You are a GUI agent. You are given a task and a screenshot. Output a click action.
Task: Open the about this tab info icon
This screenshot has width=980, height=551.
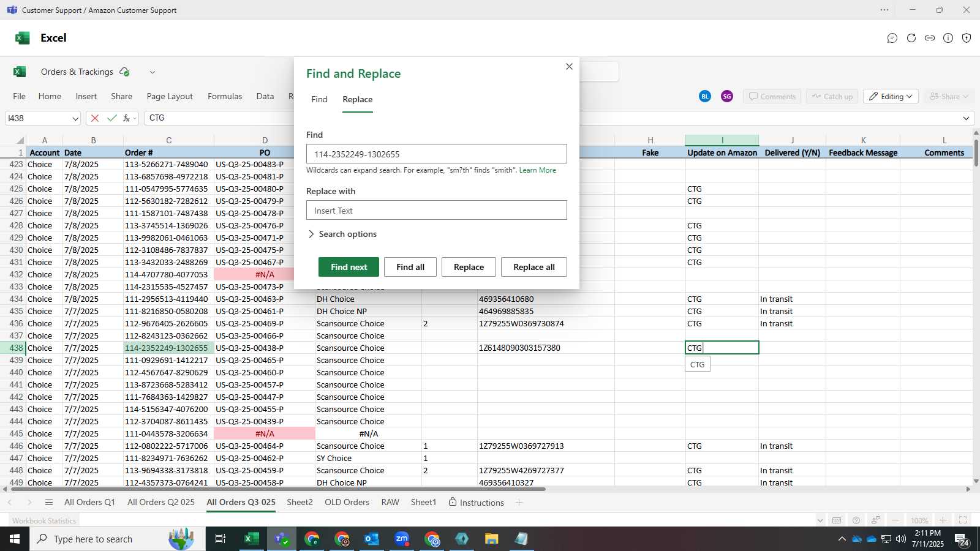[x=948, y=38]
